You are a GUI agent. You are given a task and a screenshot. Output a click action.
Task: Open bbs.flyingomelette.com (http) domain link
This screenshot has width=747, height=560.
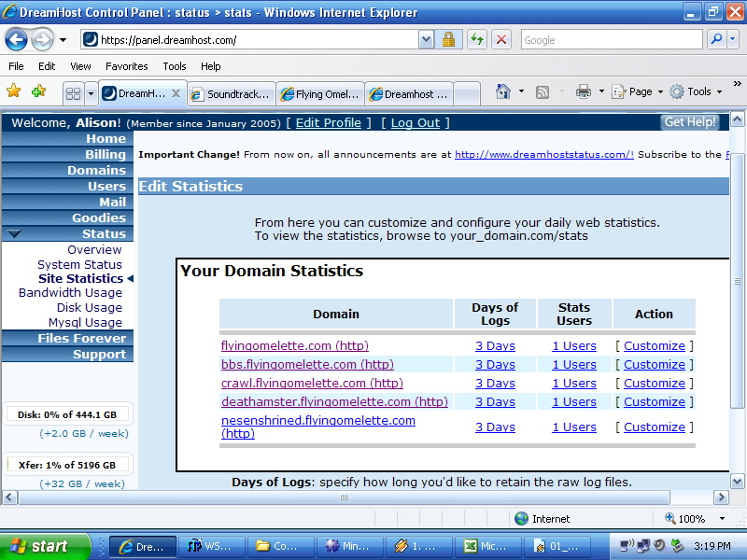click(x=307, y=364)
